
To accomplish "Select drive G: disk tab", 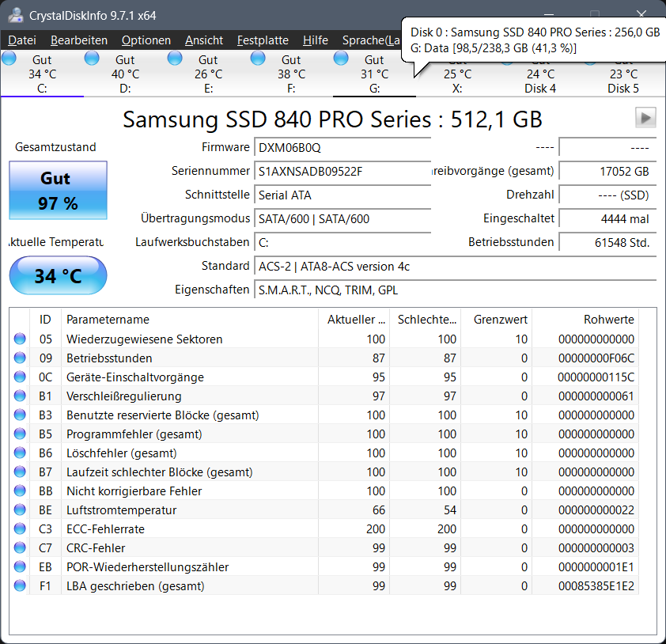I will [x=374, y=74].
